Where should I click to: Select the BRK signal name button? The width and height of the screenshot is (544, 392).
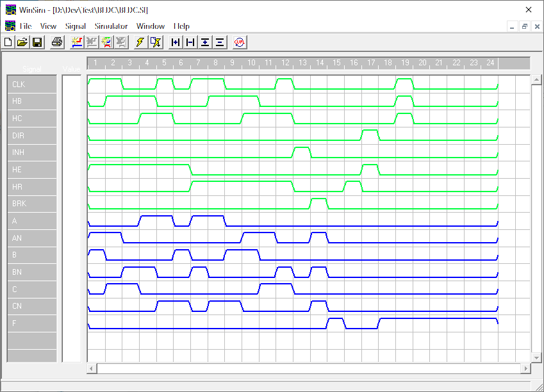click(x=32, y=204)
